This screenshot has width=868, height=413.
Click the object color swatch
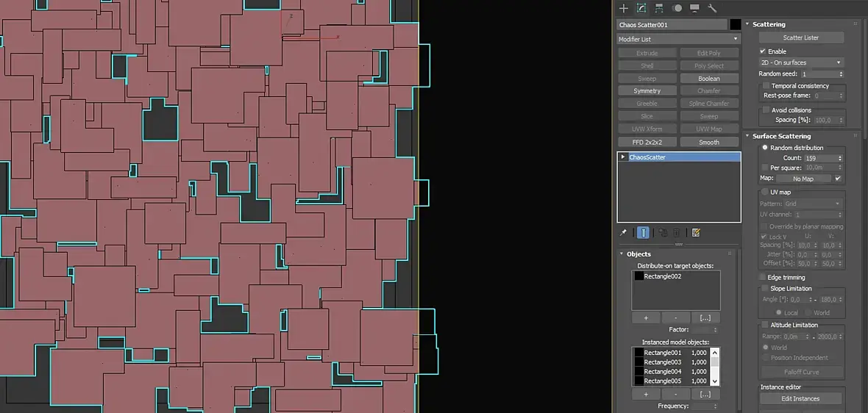tap(735, 25)
